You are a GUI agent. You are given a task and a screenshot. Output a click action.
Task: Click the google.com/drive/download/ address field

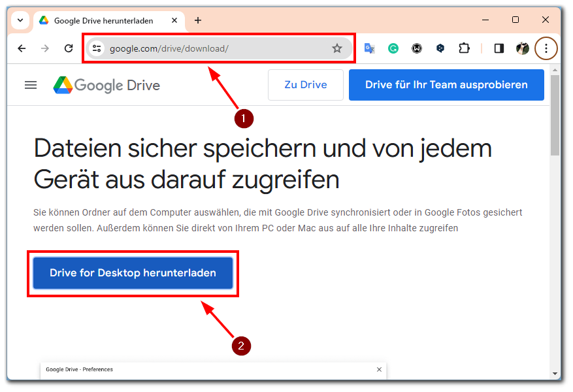pyautogui.click(x=220, y=48)
